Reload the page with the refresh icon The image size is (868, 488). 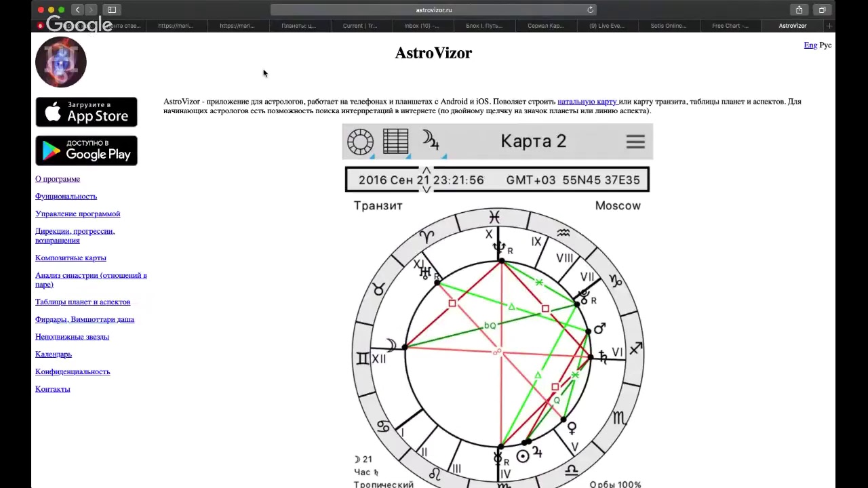click(x=591, y=9)
